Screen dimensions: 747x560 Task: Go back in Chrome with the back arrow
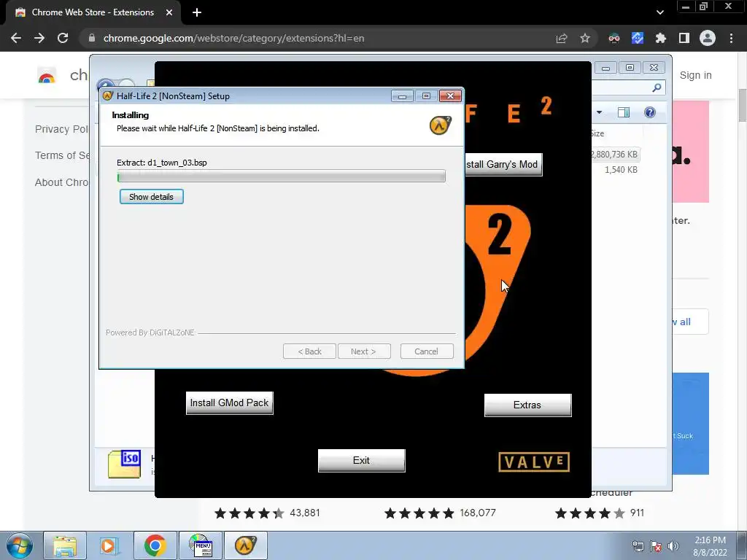(x=16, y=38)
